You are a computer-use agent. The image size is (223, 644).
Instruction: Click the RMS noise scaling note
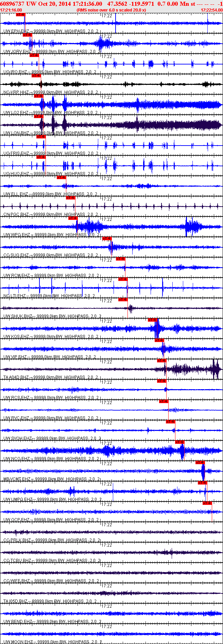(112, 10)
